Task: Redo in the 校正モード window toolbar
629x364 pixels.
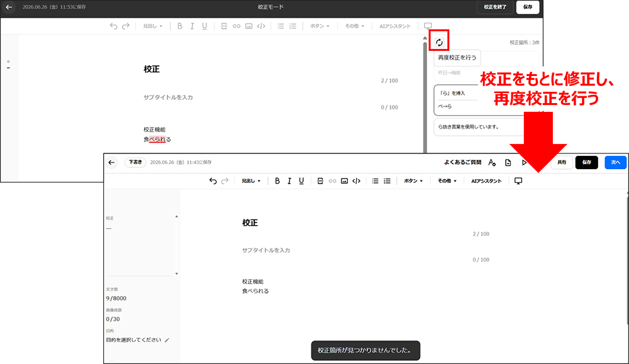Action: point(126,26)
